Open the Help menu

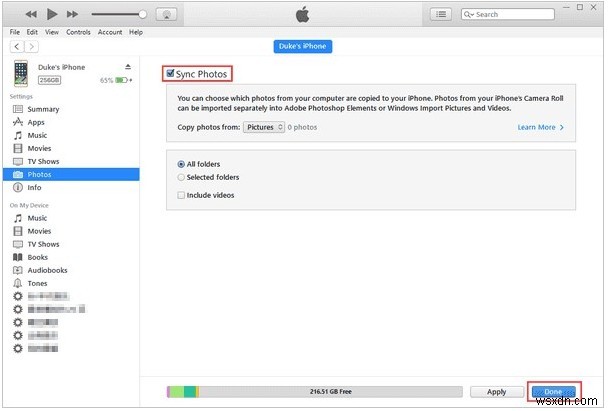[136, 32]
